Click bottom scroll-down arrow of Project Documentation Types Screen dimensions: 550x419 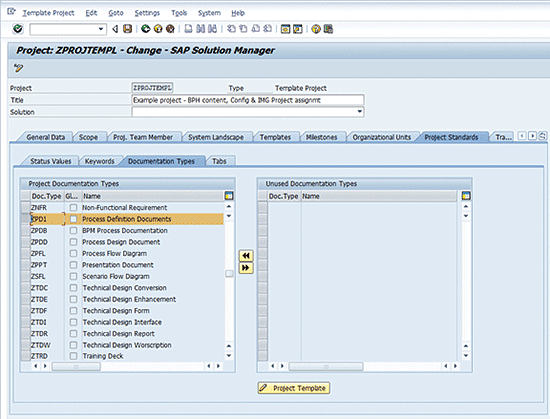[229, 356]
